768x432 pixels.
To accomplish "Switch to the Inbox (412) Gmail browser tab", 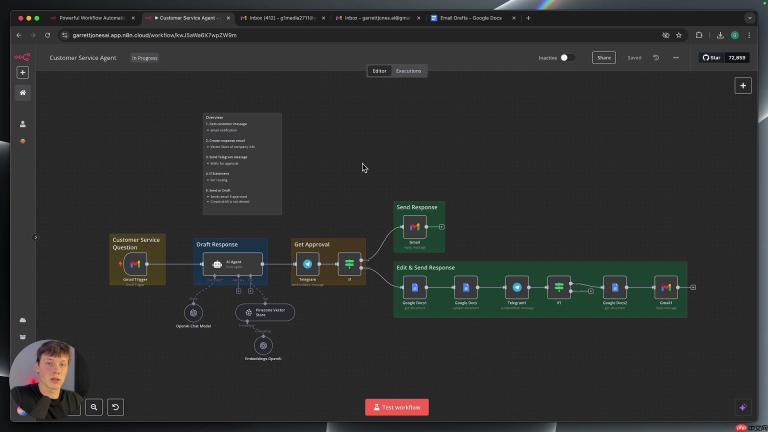I will pyautogui.click(x=281, y=18).
